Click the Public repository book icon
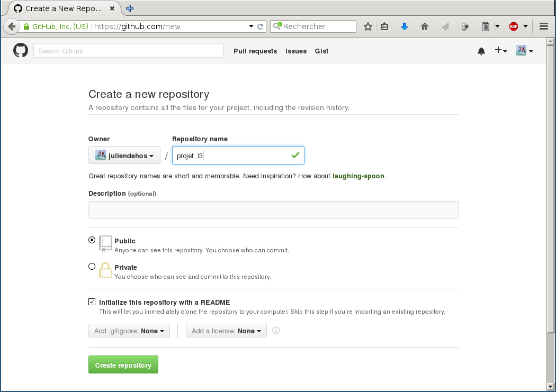 105,244
